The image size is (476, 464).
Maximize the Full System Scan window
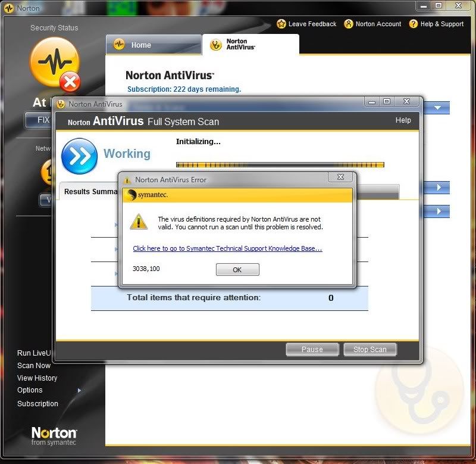tap(387, 101)
